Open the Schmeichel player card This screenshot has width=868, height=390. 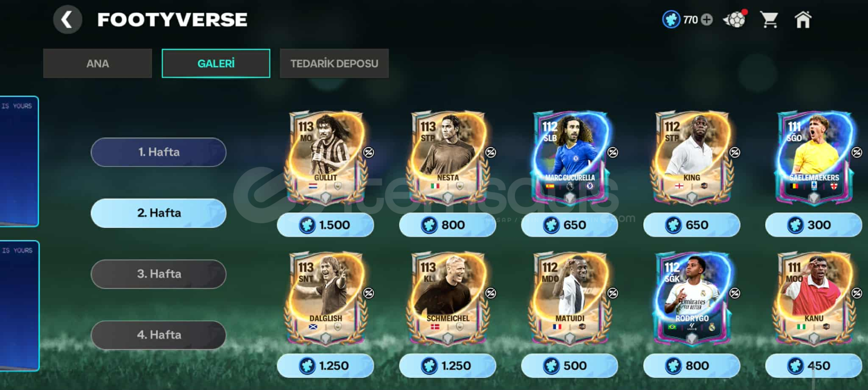pyautogui.click(x=448, y=298)
